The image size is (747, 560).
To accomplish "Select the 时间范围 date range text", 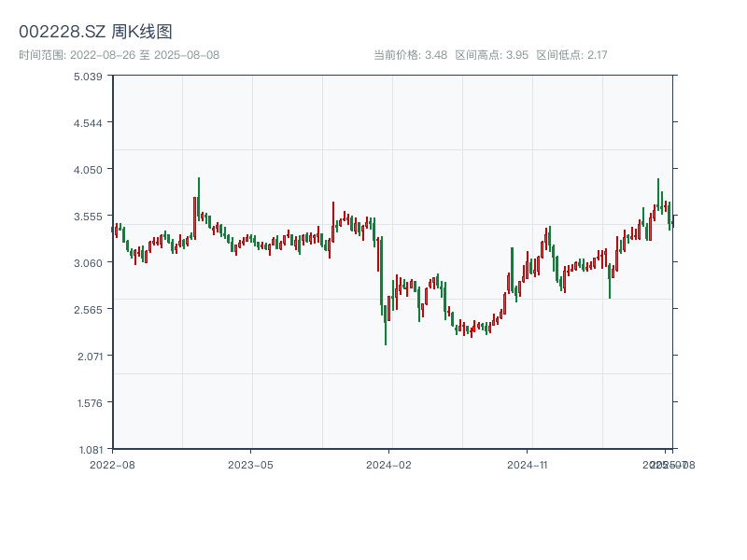I will (120, 55).
